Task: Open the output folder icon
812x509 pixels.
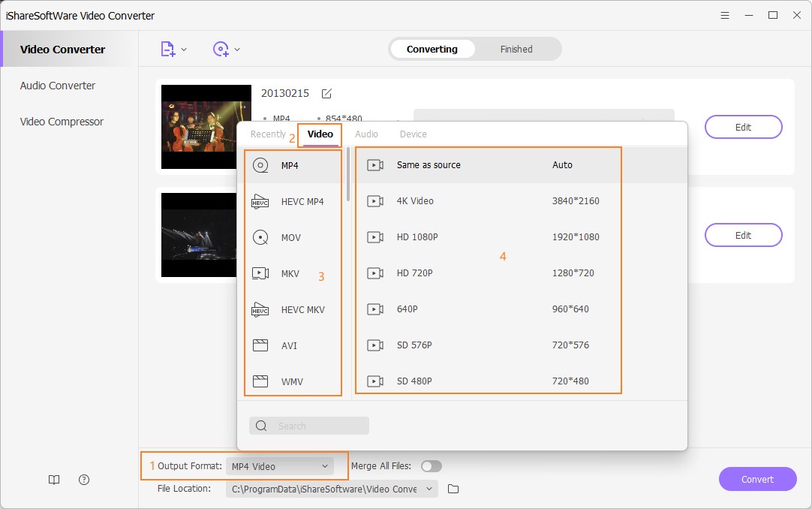Action: 453,489
